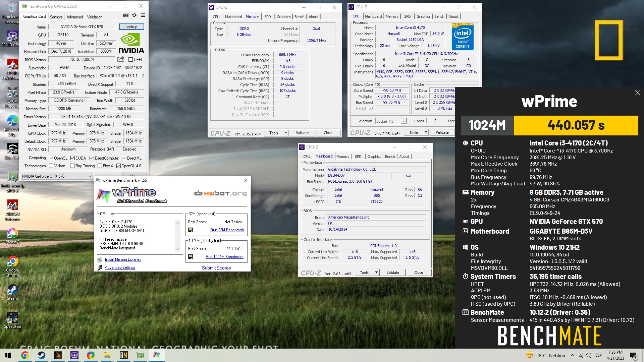Screen dimensions: 644x362
Task: Toggle the UEFI checkbox in GPU-Z
Action: click(x=131, y=59)
